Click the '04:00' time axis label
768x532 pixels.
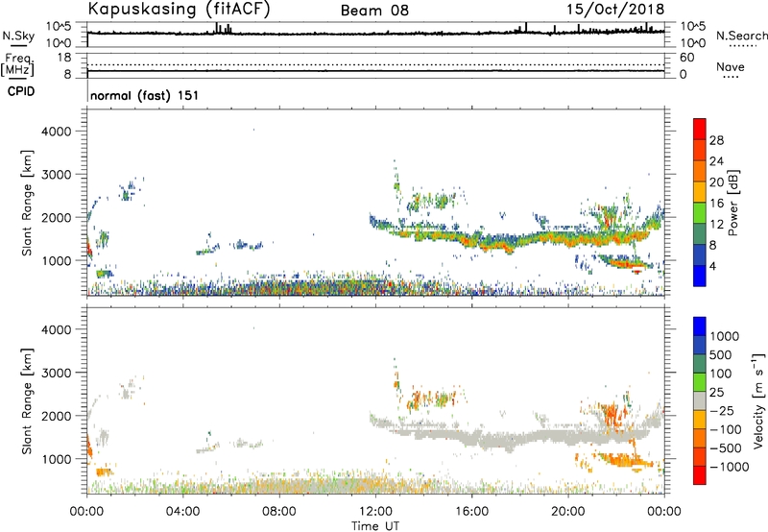tap(183, 512)
